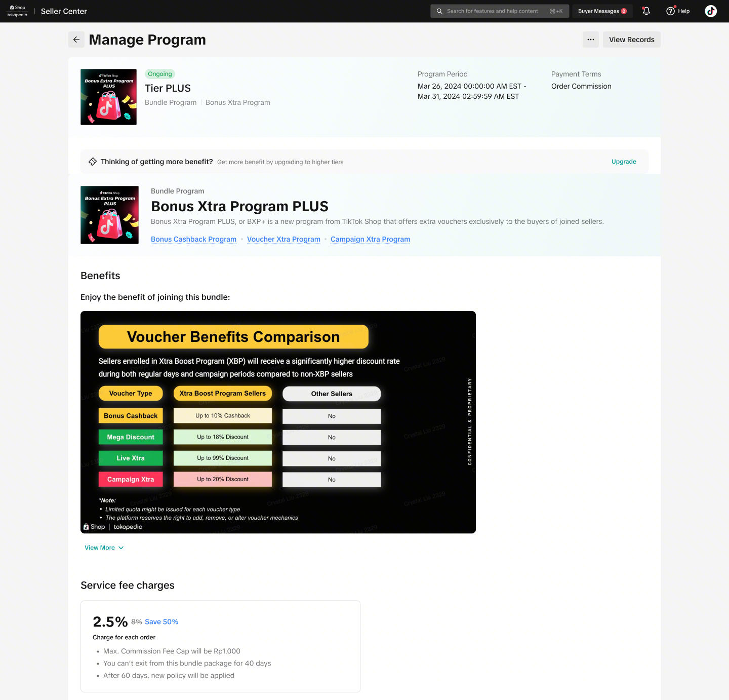Open the Bonus Cashback Program link
The width and height of the screenshot is (729, 700).
coord(193,239)
